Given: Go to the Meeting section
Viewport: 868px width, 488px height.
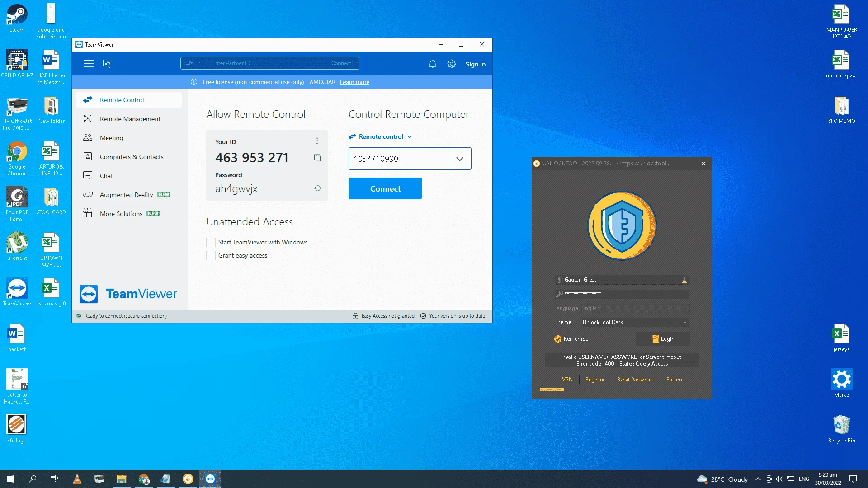Looking at the screenshot, I should pos(129,138).
